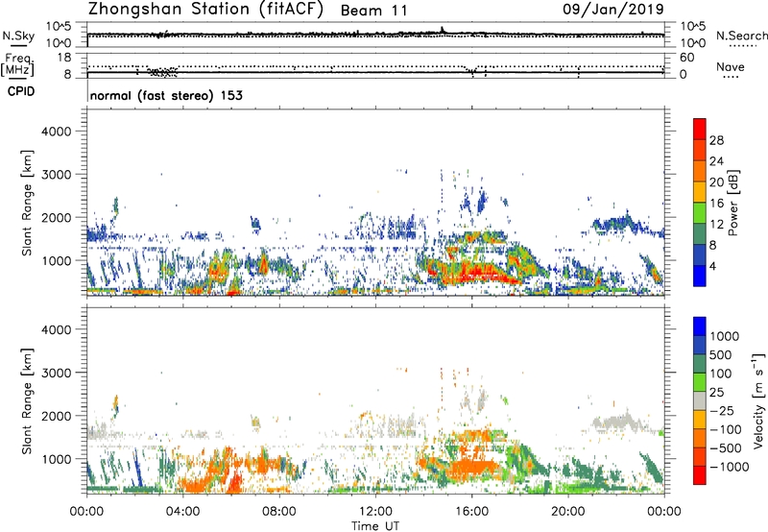768x532 pixels.
Task: Pick the gray segment between 25 and −25 on Velocity bar
Action: click(700, 400)
